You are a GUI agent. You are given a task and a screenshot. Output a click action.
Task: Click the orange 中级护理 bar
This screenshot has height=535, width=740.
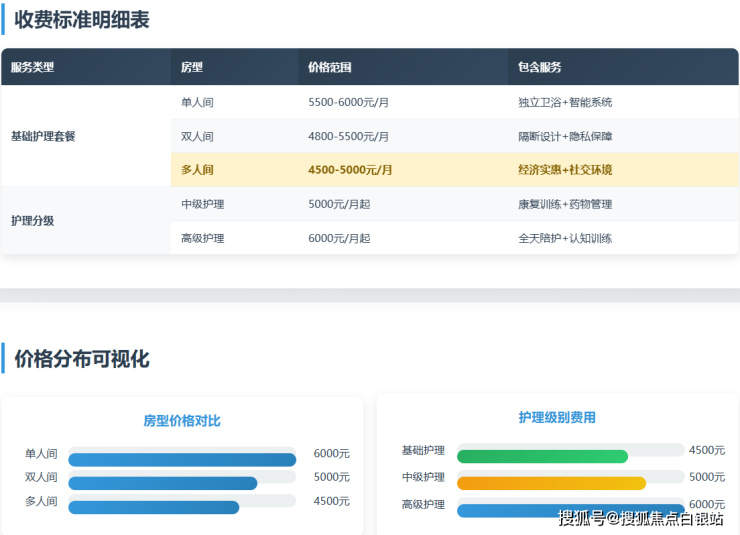(551, 483)
